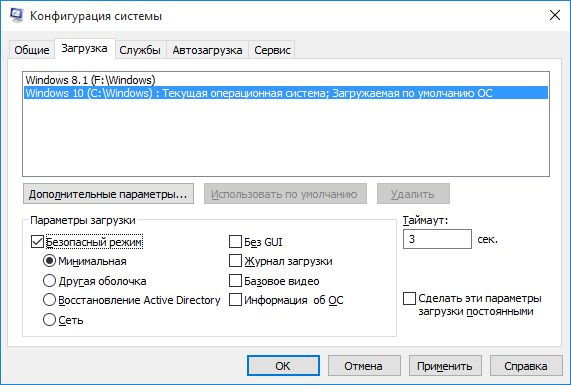The height and width of the screenshot is (385, 571).
Task: Go to the Автозагрузка tab
Action: click(x=207, y=50)
